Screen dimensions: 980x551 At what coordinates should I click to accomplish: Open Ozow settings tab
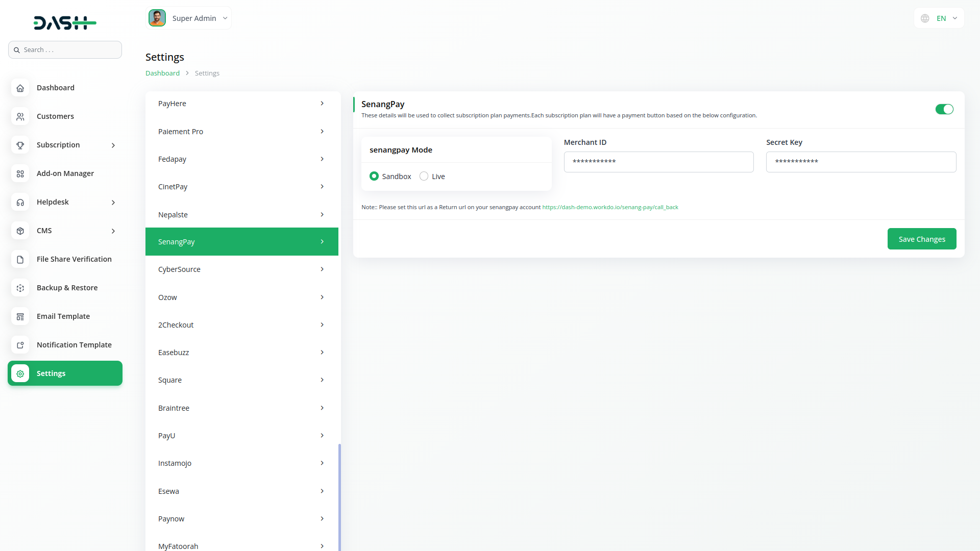242,297
